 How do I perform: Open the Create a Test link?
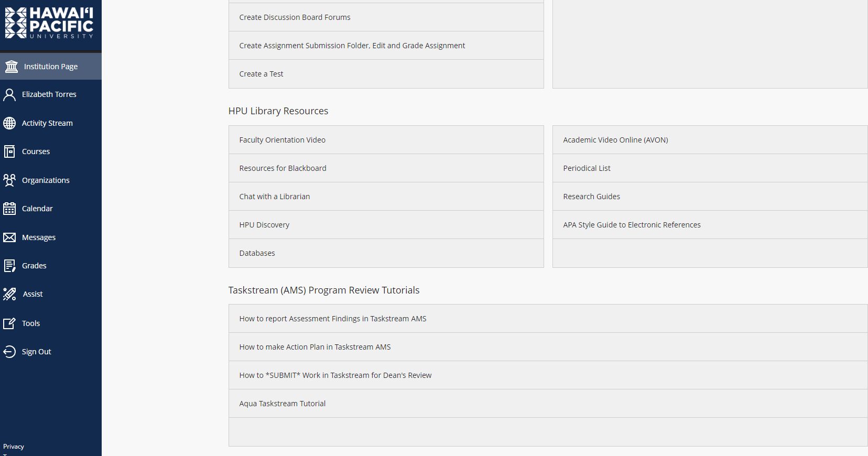point(386,74)
